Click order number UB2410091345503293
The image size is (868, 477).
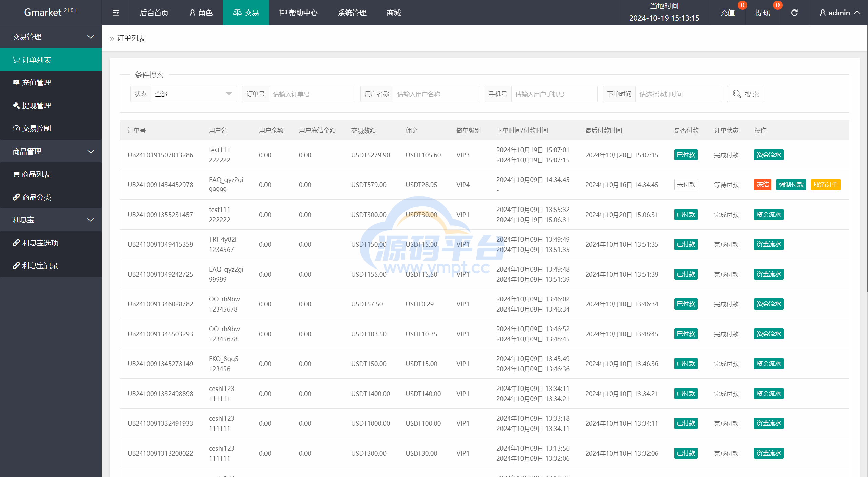click(160, 334)
